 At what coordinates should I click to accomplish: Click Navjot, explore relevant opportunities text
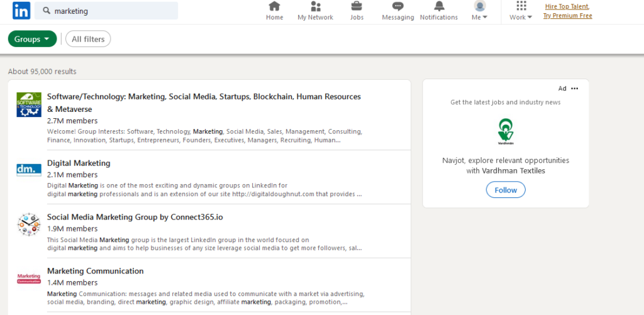pyautogui.click(x=506, y=165)
